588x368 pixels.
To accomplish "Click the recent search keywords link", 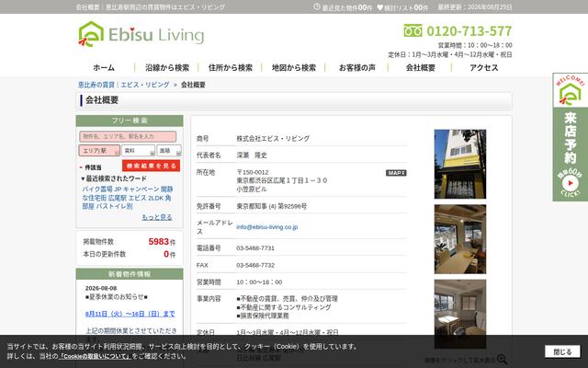I will 128,198.
